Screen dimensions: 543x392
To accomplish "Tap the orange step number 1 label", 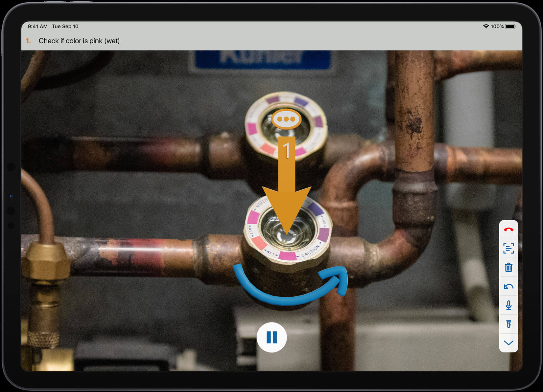I will tap(28, 41).
